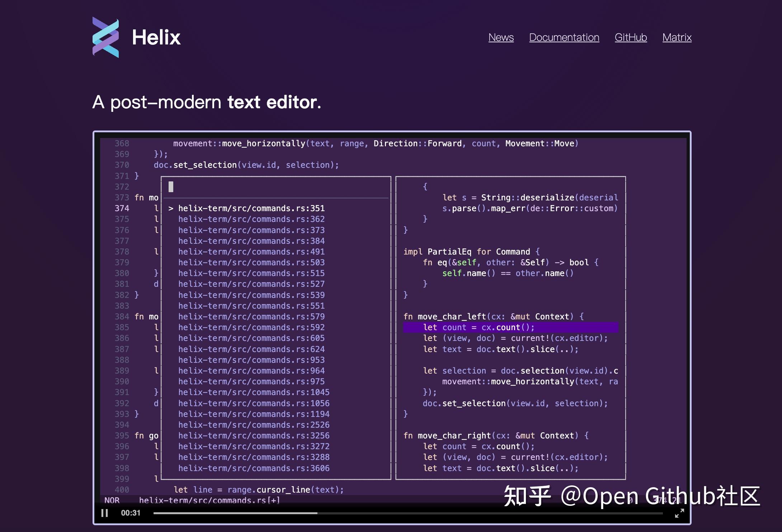Open the News page
Screen dimensions: 782x532
pos(501,38)
